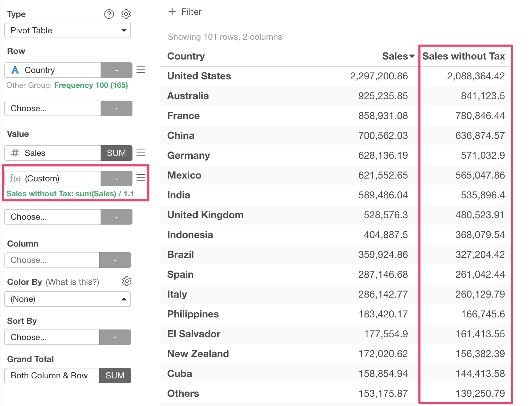
Task: Open chart settings gear next to Type
Action: 126,14
